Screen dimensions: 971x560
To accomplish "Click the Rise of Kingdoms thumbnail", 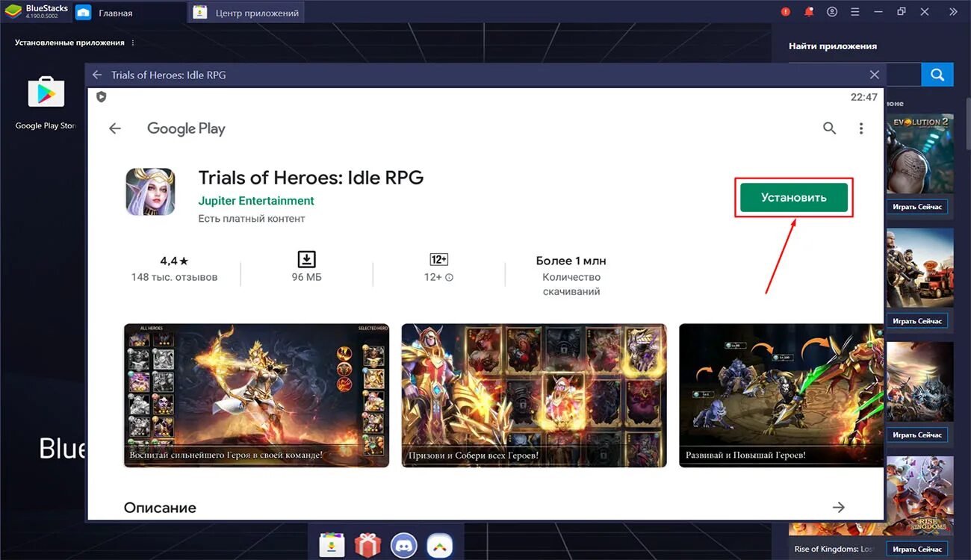I will (x=919, y=496).
